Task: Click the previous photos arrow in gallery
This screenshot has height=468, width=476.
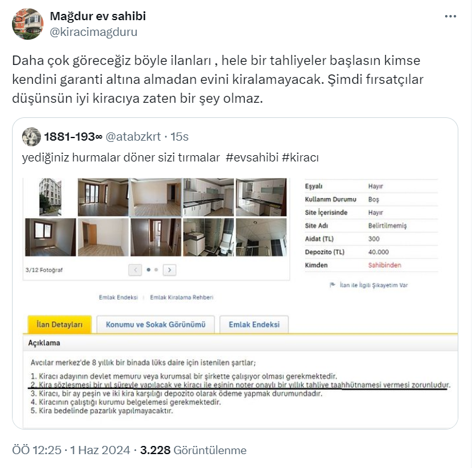Action: coord(136,270)
